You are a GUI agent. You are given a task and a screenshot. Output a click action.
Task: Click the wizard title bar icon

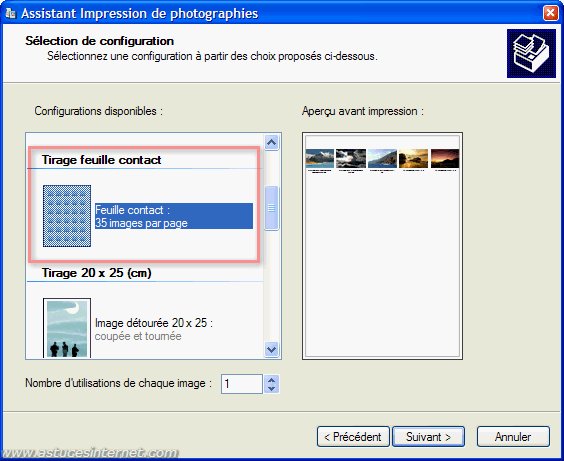10,13
